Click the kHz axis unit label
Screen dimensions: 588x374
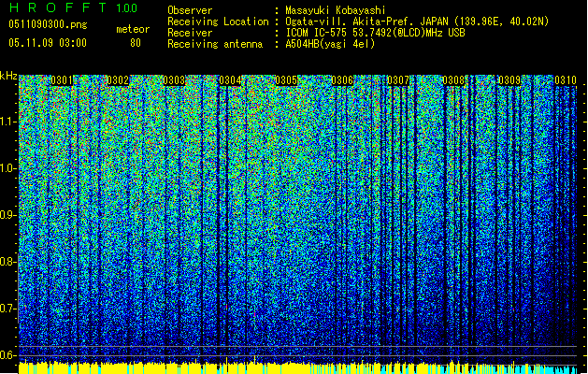coord(8,76)
